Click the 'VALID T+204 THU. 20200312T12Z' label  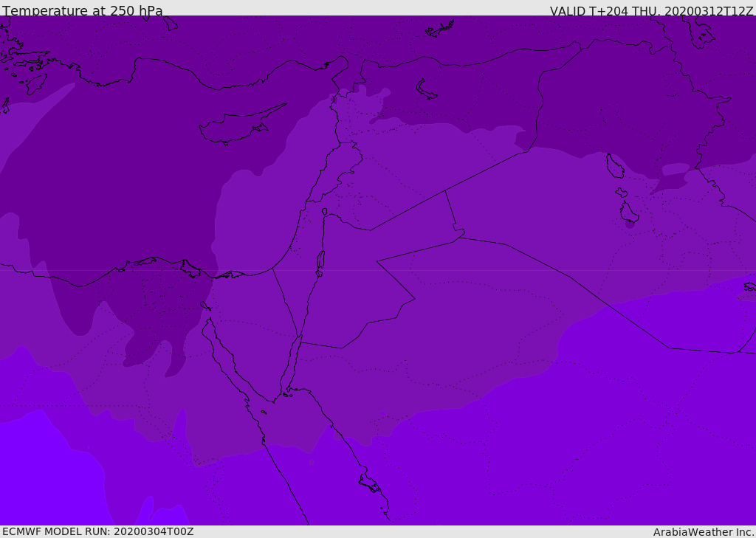(651, 11)
